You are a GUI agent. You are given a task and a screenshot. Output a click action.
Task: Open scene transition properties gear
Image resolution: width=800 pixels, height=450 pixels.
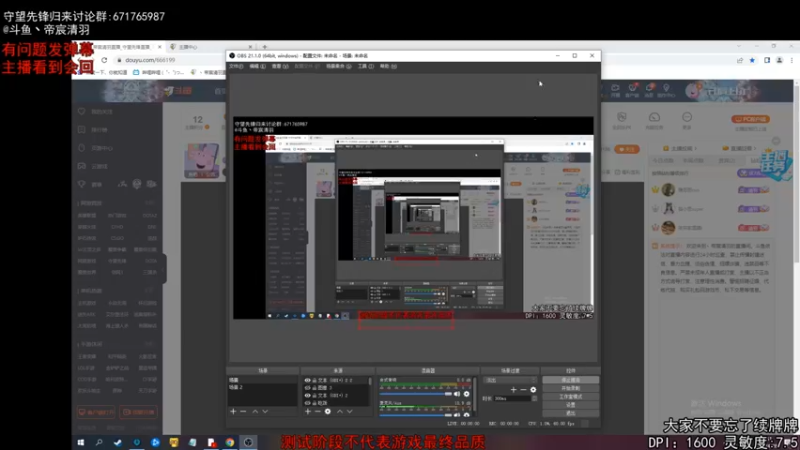(533, 390)
